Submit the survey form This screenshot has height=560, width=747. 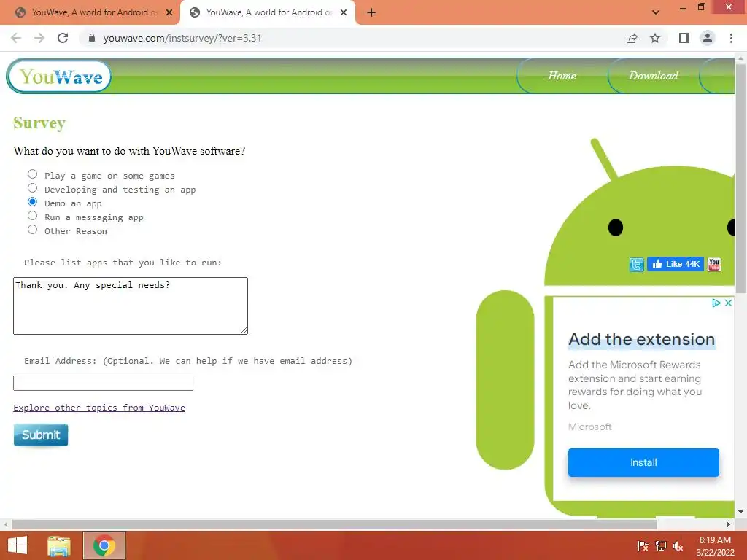pyautogui.click(x=41, y=435)
